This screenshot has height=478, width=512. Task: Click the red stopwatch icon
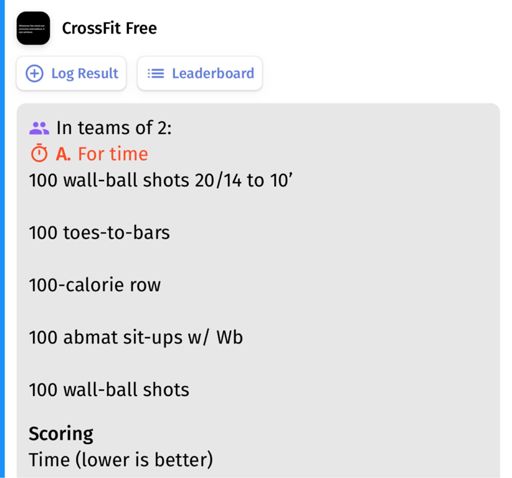39,153
